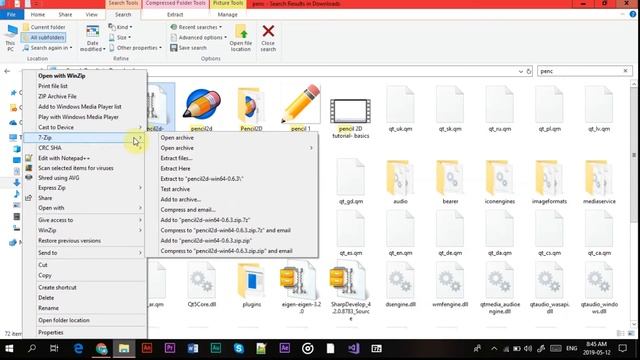640x360 pixels.
Task: Expand the Size filter dropdown
Action: coord(120,38)
